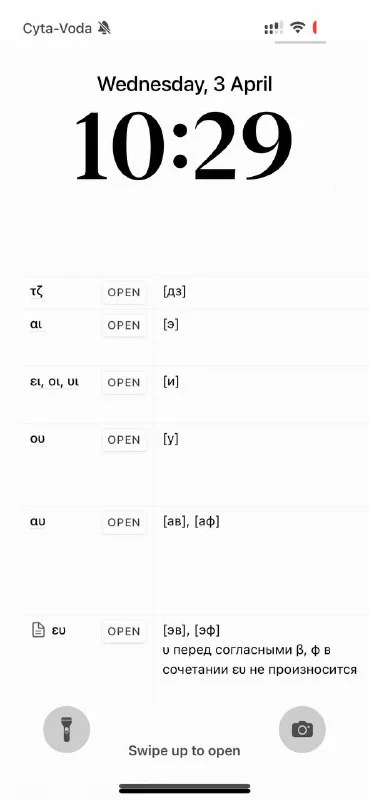
Task: Click OPEN button beside ευ
Action: click(124, 631)
